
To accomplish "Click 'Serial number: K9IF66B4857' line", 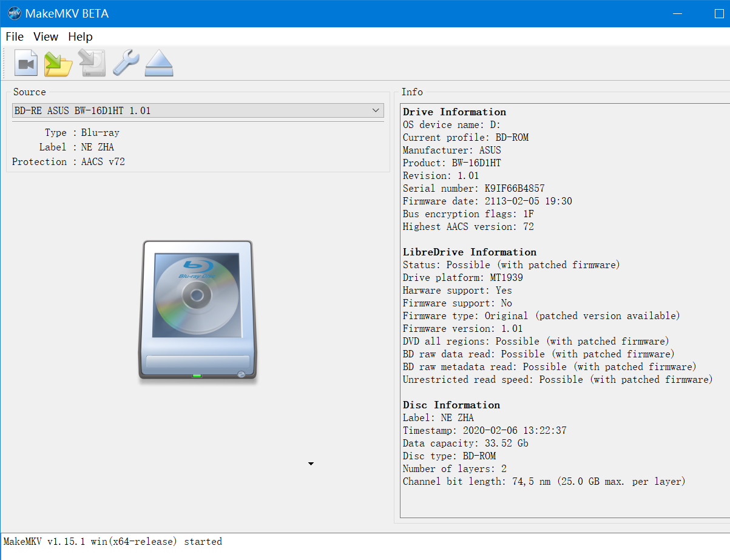I will [x=474, y=188].
